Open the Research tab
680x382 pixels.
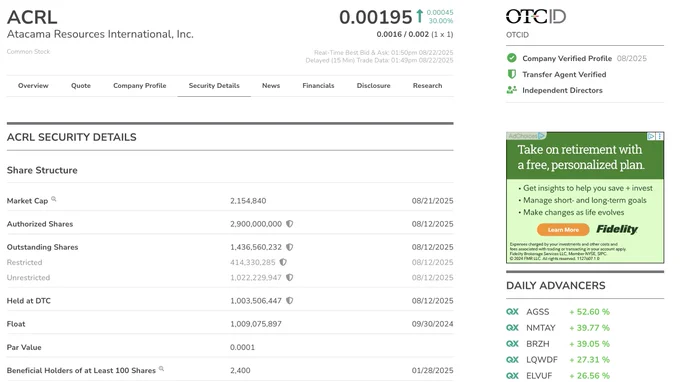point(427,85)
